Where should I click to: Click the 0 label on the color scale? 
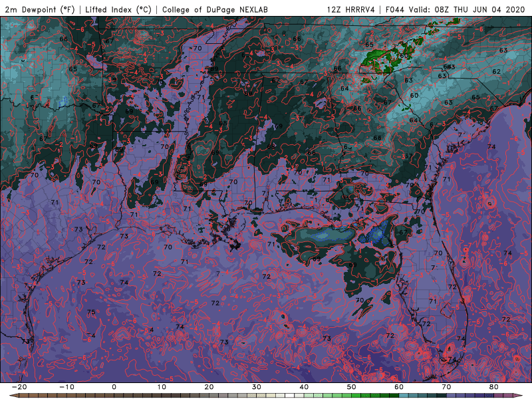(114, 387)
